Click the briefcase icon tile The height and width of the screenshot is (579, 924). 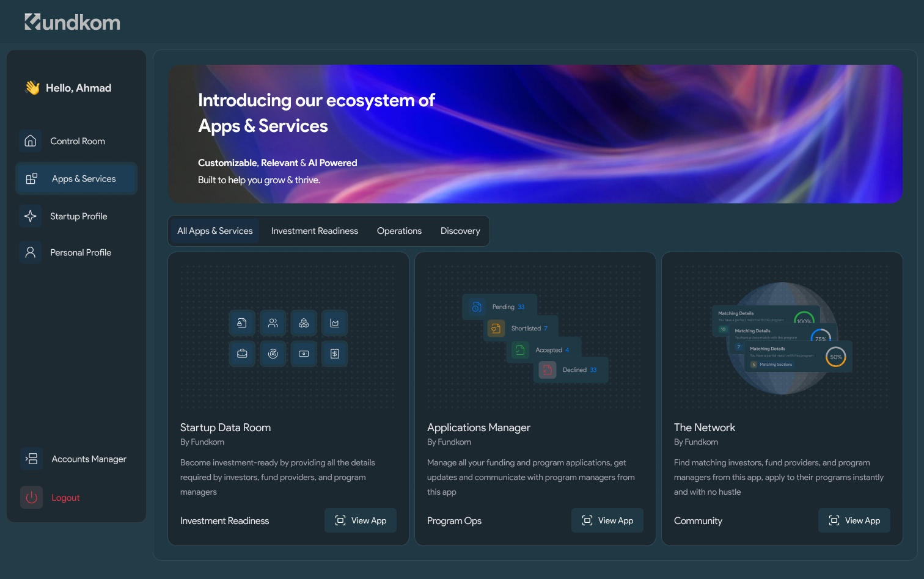tap(242, 354)
